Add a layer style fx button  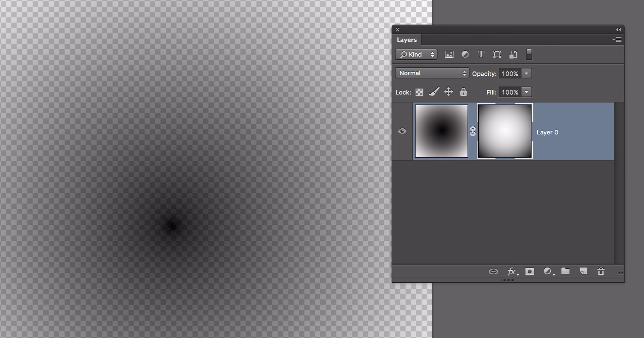[x=513, y=271]
